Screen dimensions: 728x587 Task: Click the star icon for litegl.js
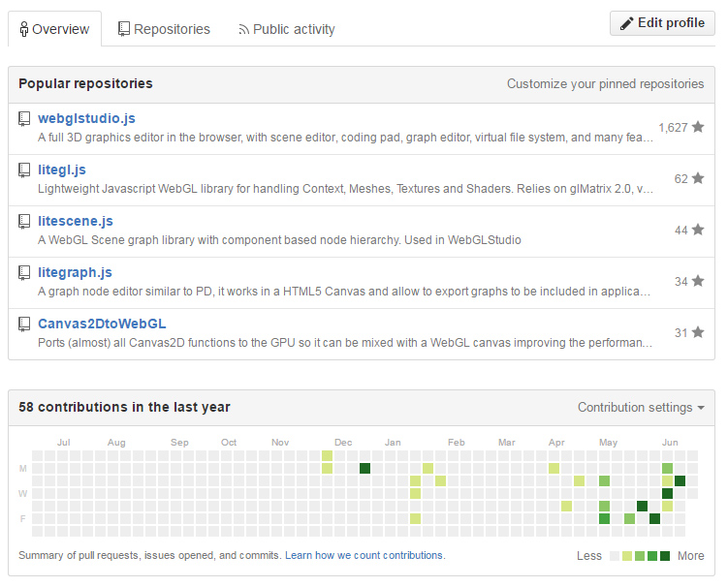click(697, 178)
